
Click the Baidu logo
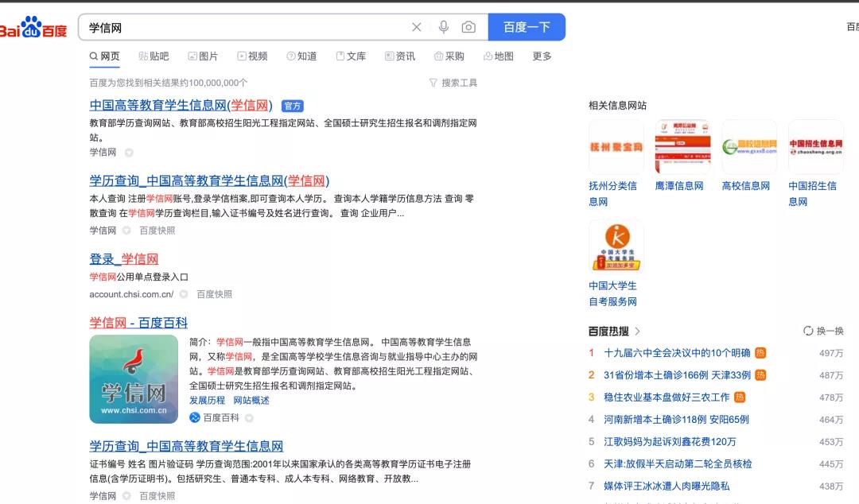coord(33,27)
